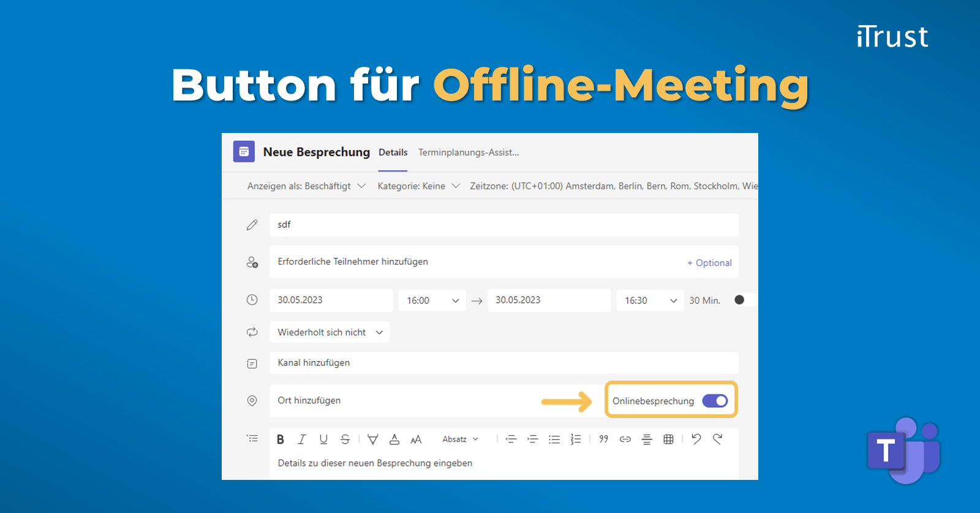Undo last edit
Viewport: 980px width, 513px height.
696,438
